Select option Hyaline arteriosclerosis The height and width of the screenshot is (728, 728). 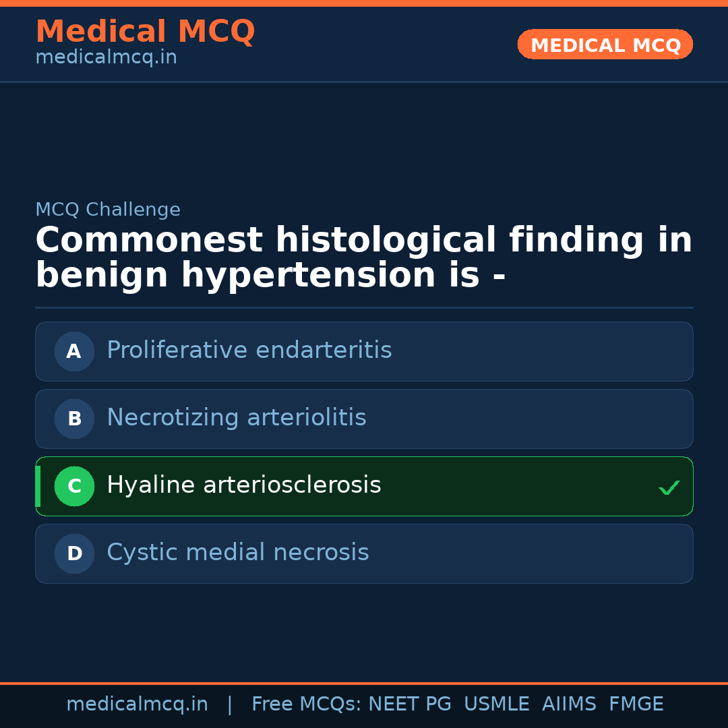click(244, 485)
